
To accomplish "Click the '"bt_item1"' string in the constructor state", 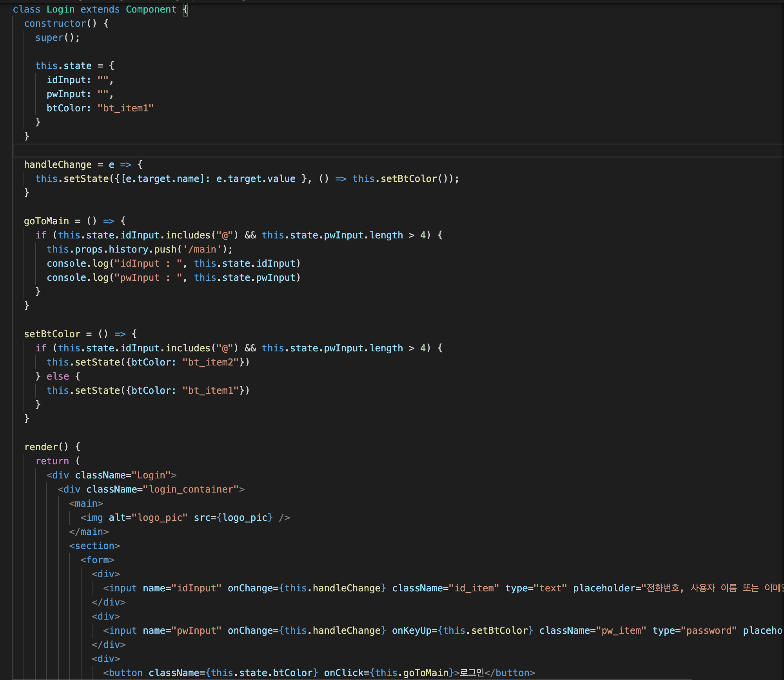I will click(x=125, y=108).
